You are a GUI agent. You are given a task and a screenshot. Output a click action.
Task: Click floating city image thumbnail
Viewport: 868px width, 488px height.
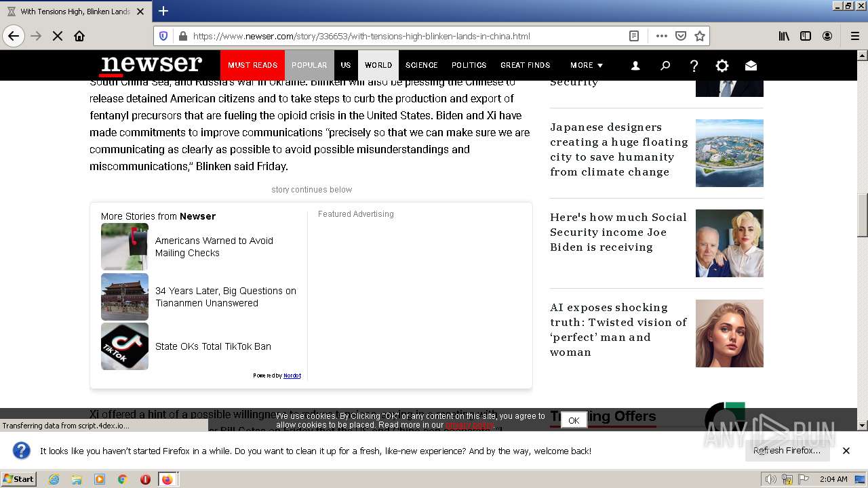click(x=730, y=153)
